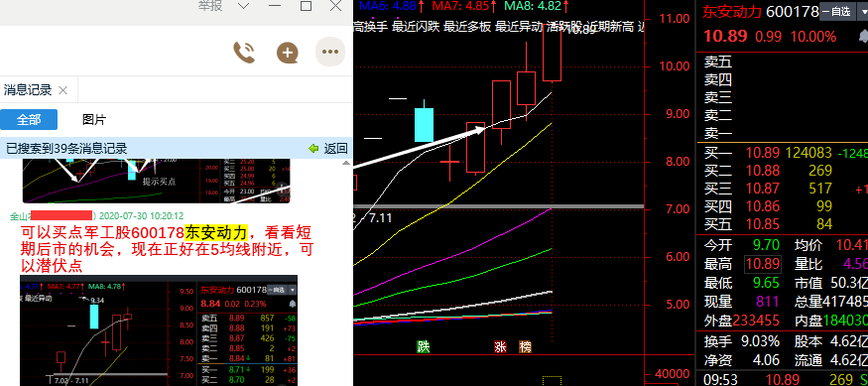868x386 pixels.
Task: Click the 举报 report button
Action: pyautogui.click(x=210, y=6)
